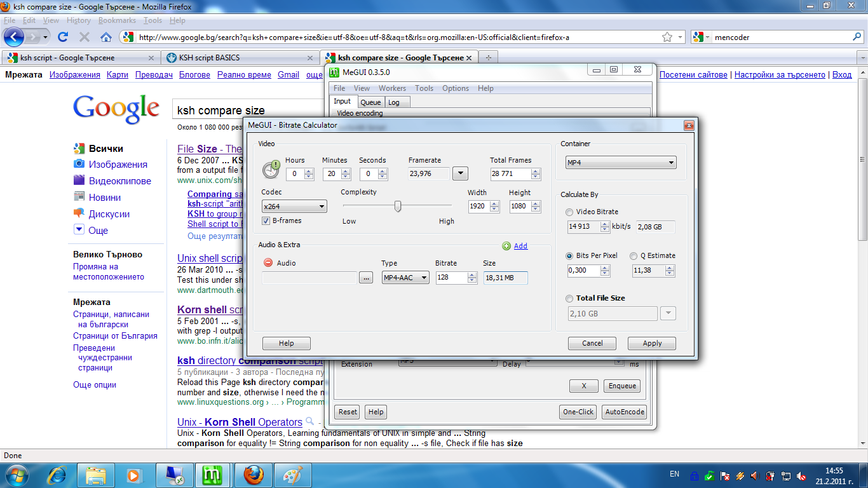Increase Hours with up stepper
The image size is (868, 488).
[x=309, y=171]
